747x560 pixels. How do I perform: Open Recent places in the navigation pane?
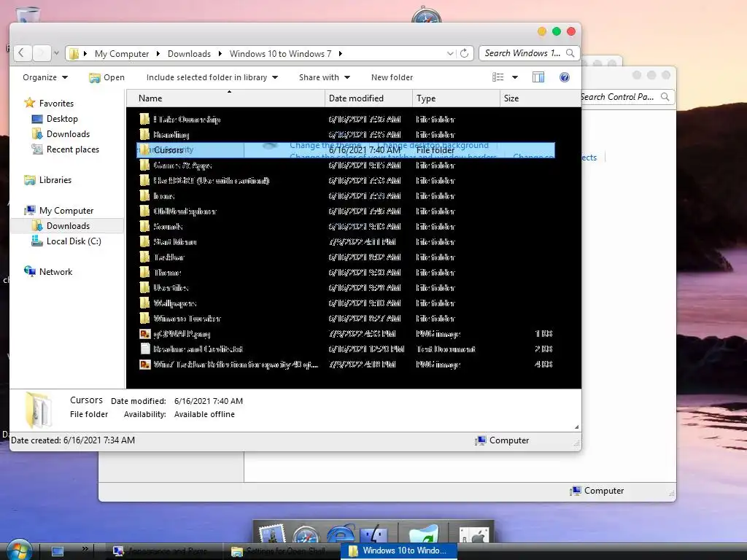[72, 149]
